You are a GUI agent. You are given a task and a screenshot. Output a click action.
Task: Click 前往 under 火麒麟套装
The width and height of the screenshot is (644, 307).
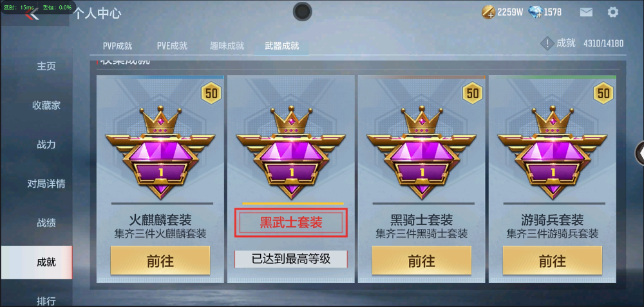[160, 261]
